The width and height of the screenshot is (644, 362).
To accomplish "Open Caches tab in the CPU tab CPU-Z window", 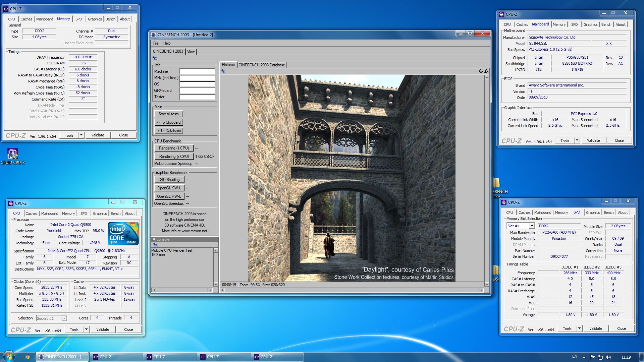I will (x=32, y=214).
